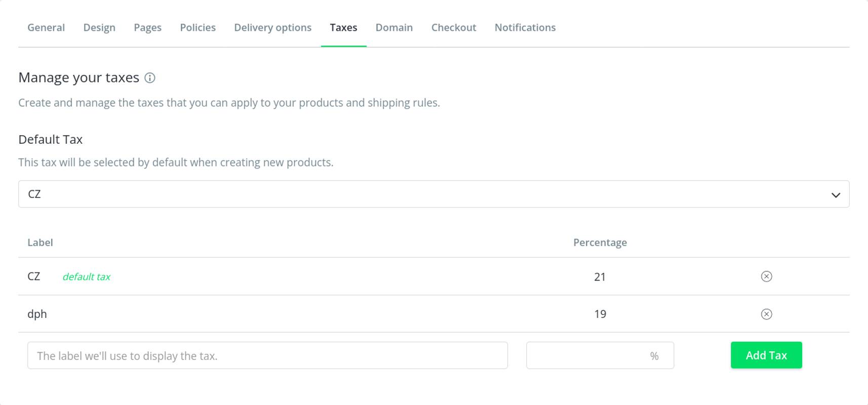
Task: Open Delivery options tab
Action: pos(272,28)
